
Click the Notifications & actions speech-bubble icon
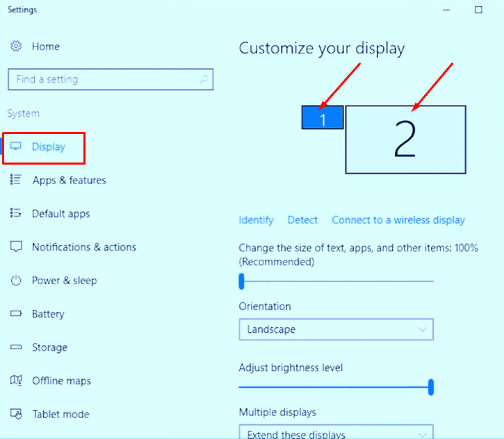tap(16, 247)
